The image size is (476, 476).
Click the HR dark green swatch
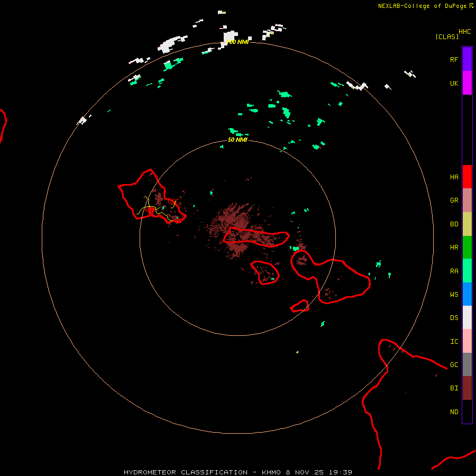click(x=467, y=247)
